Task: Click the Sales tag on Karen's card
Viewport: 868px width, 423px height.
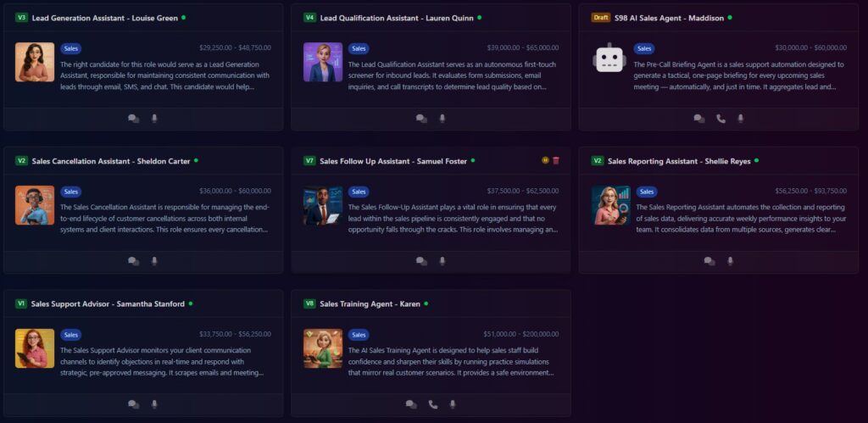Action: tap(359, 335)
